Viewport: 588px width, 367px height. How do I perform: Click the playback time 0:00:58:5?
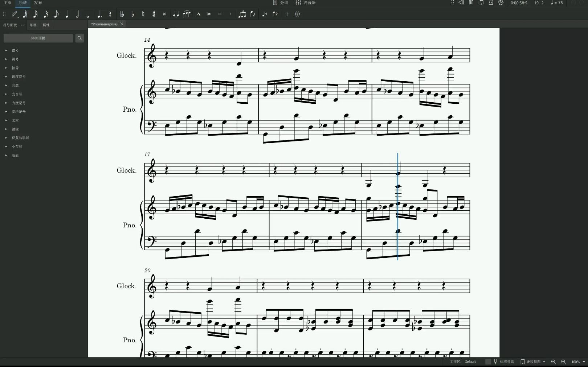[519, 3]
